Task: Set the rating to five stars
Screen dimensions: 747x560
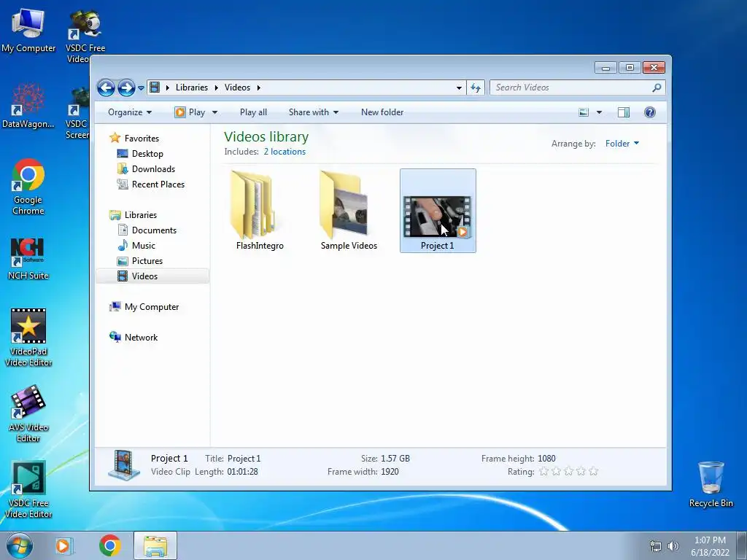Action: pos(593,472)
